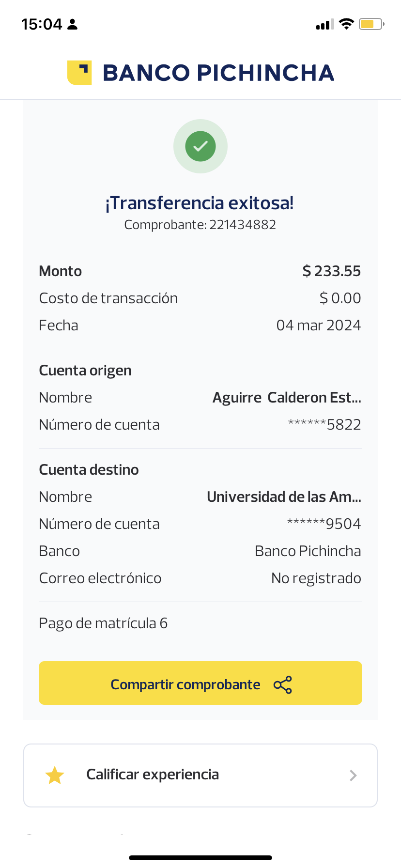Image resolution: width=401 pixels, height=868 pixels.
Task: Expand Calificar experiencia with the chevron arrow
Action: (x=353, y=775)
